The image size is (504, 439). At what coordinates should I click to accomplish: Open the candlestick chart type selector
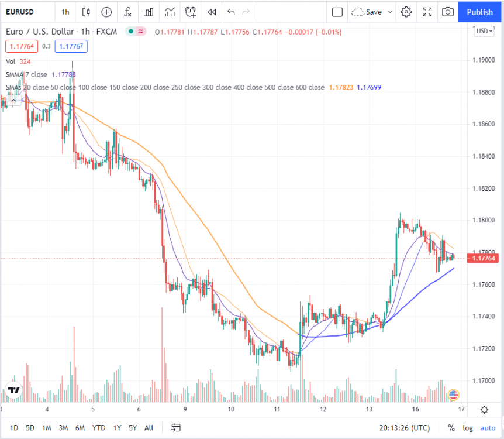point(85,12)
